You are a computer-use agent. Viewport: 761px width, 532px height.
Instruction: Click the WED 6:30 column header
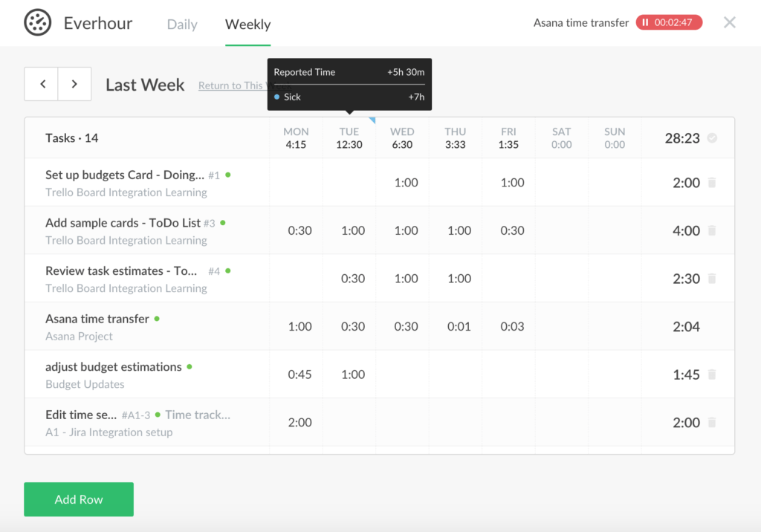pyautogui.click(x=402, y=138)
